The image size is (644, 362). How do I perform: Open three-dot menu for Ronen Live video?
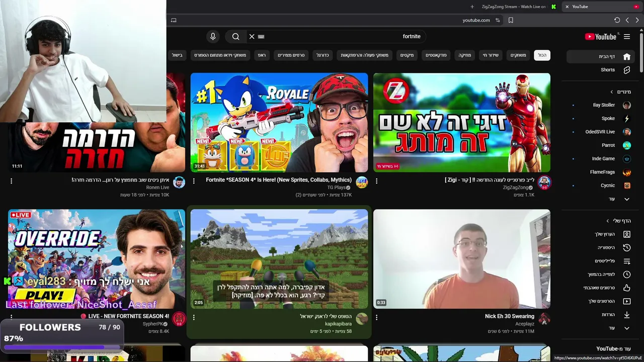coord(11,181)
